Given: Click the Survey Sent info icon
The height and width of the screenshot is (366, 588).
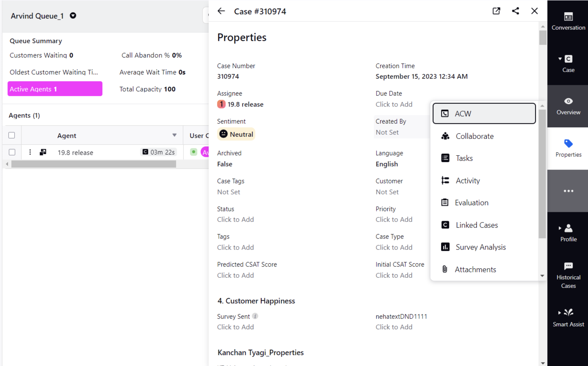Looking at the screenshot, I should [x=255, y=316].
